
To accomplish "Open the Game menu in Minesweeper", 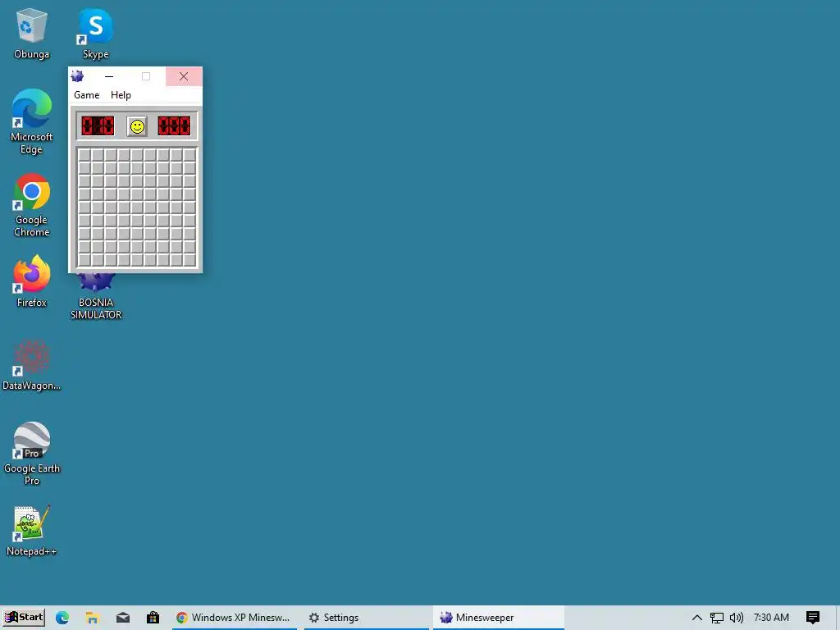I will pyautogui.click(x=87, y=95).
